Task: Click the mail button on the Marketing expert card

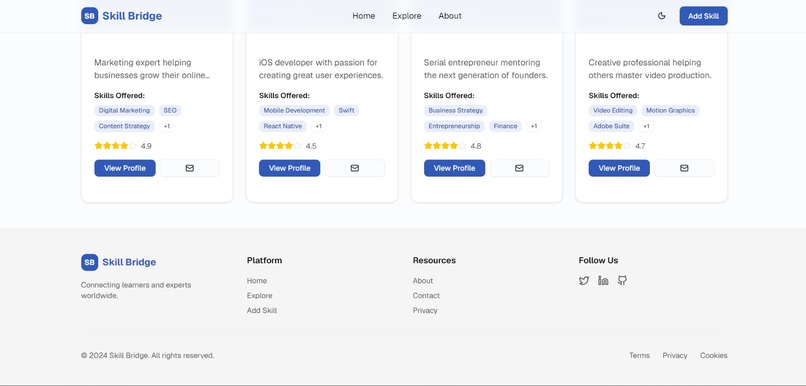Action: [x=190, y=168]
